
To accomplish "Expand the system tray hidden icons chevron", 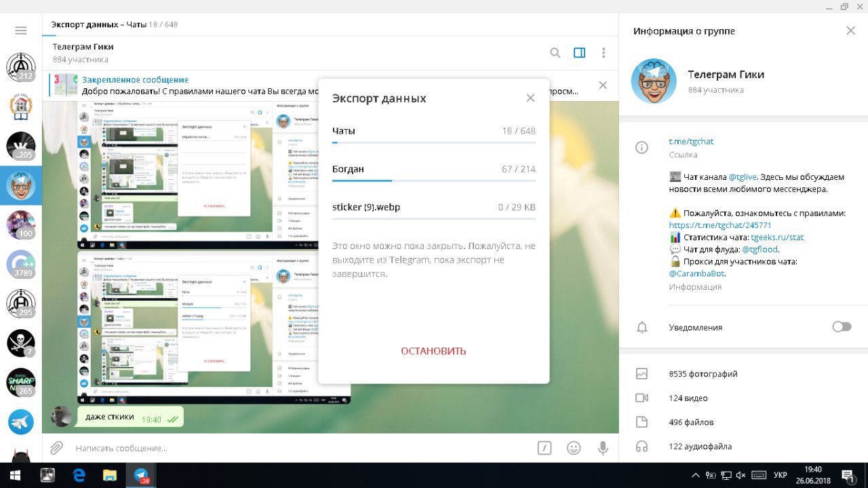I will [x=696, y=475].
